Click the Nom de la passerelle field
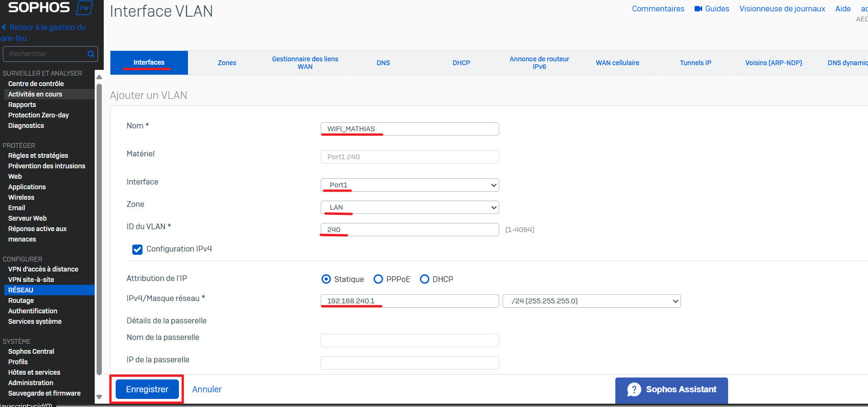The image size is (868, 407). coord(410,340)
